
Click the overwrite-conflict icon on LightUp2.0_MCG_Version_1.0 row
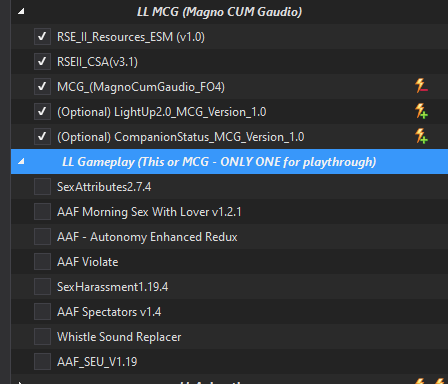click(421, 111)
